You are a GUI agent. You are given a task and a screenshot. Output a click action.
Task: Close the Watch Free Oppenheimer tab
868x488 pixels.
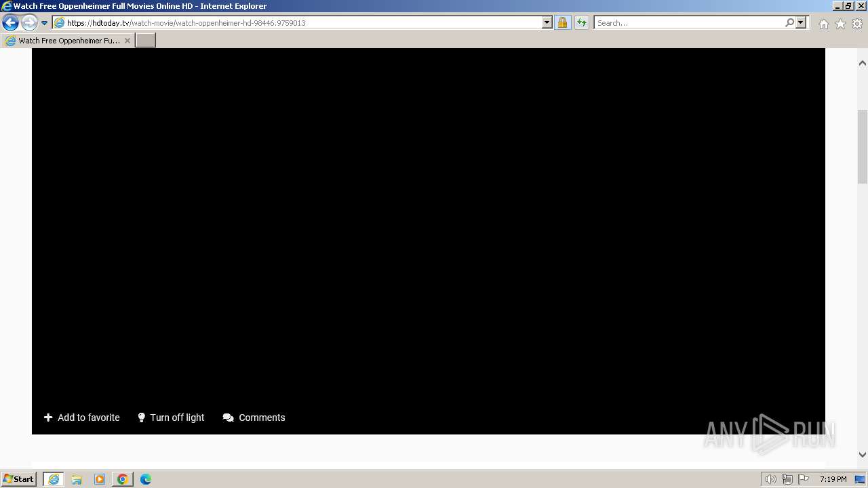pyautogui.click(x=127, y=41)
